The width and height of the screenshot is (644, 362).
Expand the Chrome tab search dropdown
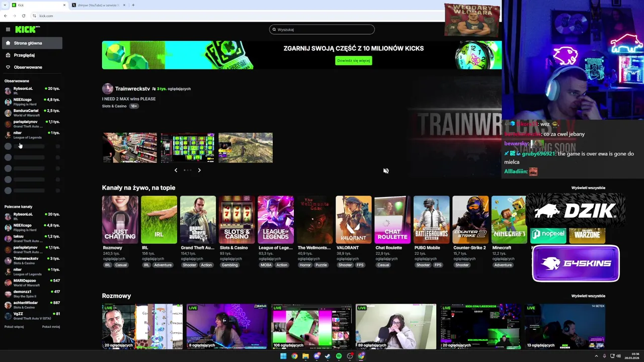click(6, 5)
